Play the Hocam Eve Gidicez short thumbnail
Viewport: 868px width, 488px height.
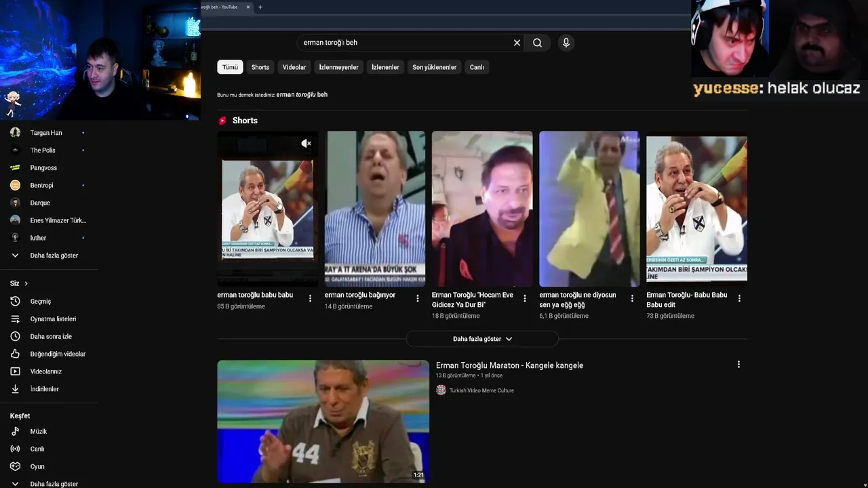[482, 209]
